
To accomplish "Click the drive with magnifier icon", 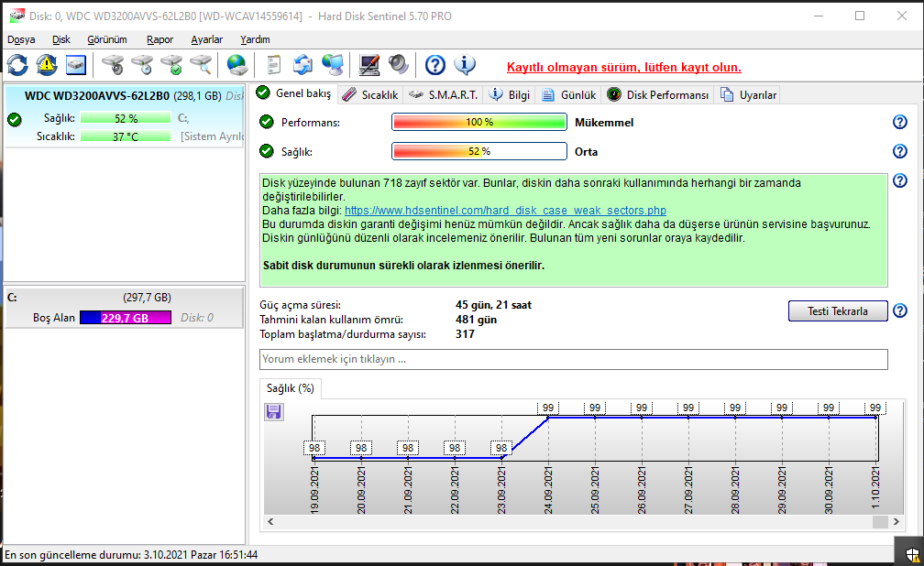I will (x=201, y=65).
